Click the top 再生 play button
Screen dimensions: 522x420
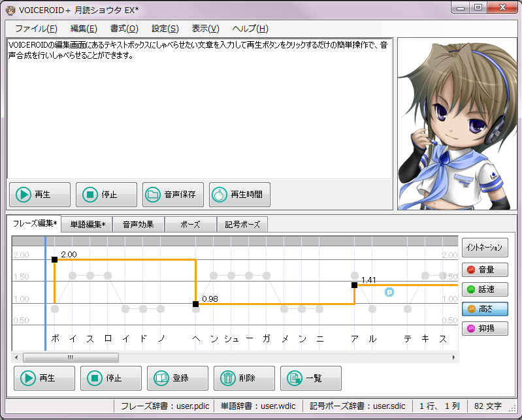[x=40, y=195]
